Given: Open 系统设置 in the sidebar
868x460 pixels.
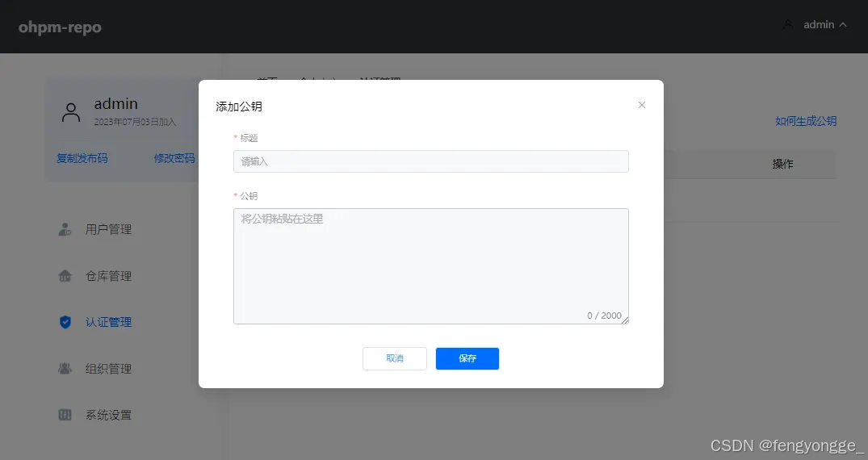Looking at the screenshot, I should point(108,415).
